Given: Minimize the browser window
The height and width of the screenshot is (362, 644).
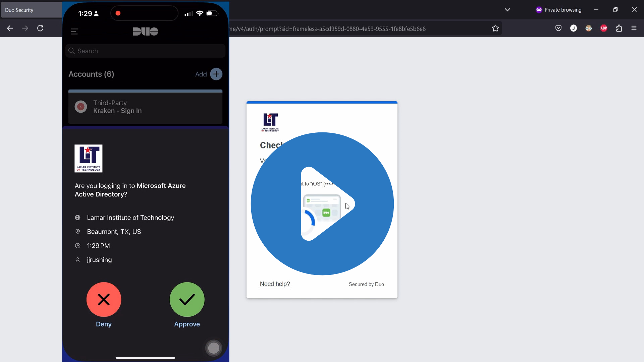Looking at the screenshot, I should click(x=596, y=10).
